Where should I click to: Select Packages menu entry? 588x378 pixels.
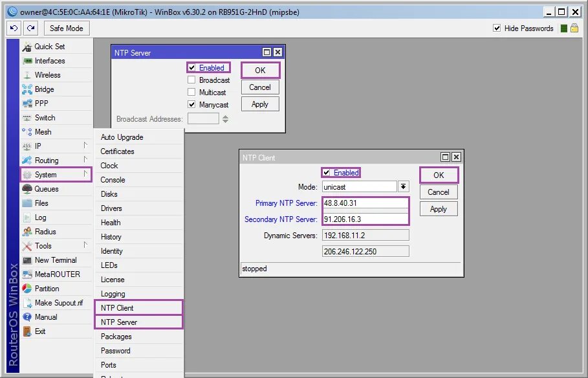(x=138, y=337)
